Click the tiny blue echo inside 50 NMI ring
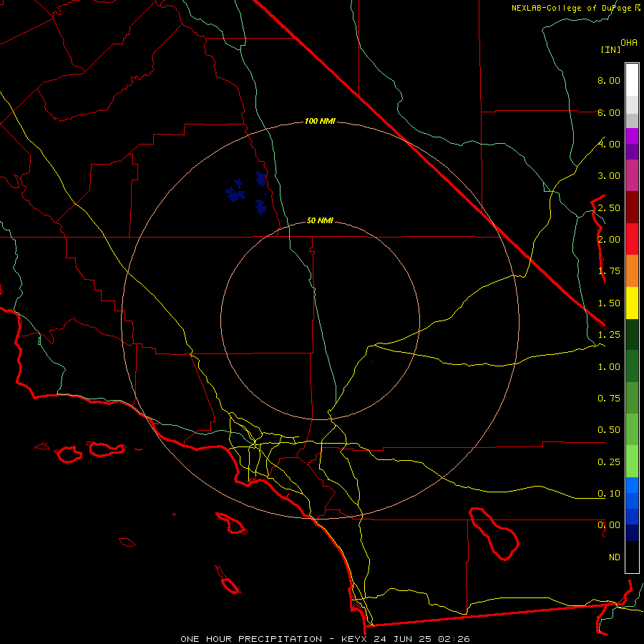This screenshot has width=644, height=644. (372, 361)
